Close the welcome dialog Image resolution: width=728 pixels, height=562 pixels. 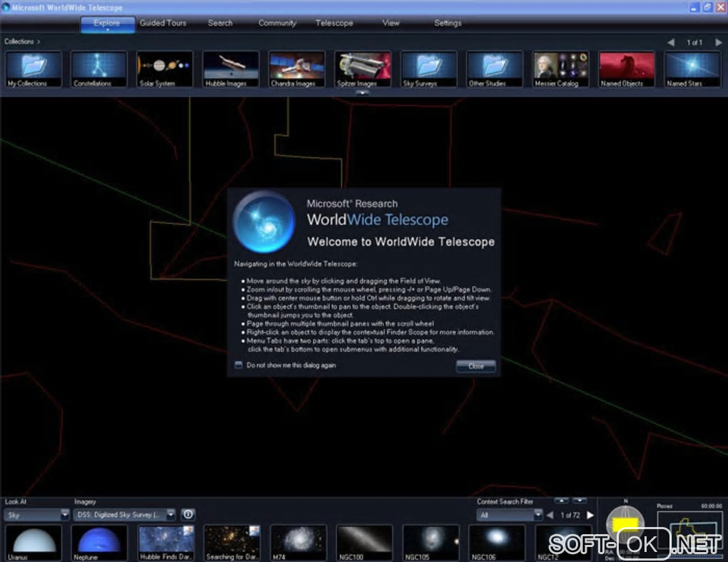tap(476, 366)
